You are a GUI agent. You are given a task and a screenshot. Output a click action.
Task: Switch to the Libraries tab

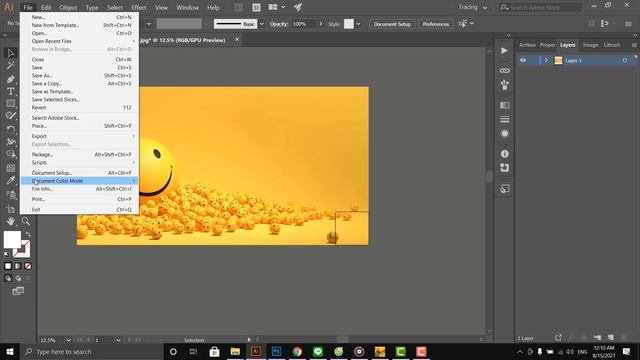coord(612,45)
